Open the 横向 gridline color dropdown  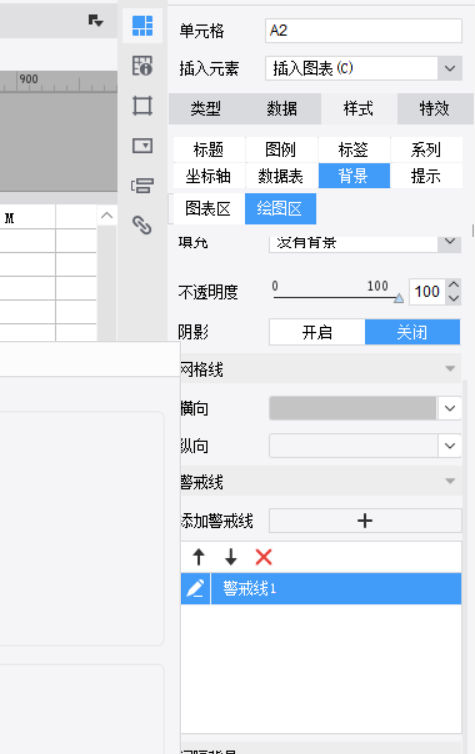pos(450,408)
